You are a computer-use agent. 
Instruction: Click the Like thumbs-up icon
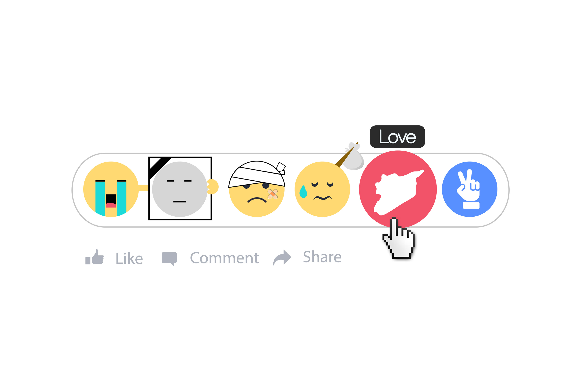(x=95, y=257)
